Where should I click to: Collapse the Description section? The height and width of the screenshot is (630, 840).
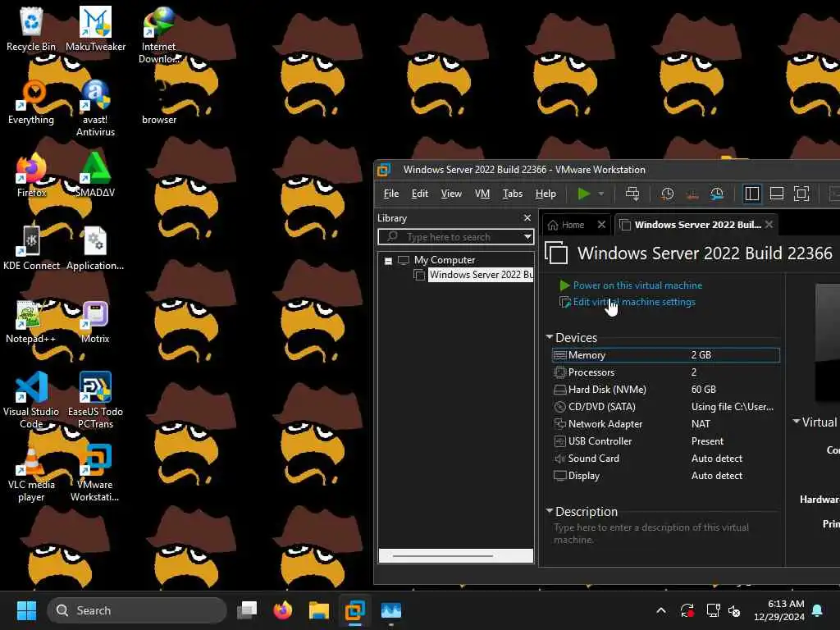point(550,511)
